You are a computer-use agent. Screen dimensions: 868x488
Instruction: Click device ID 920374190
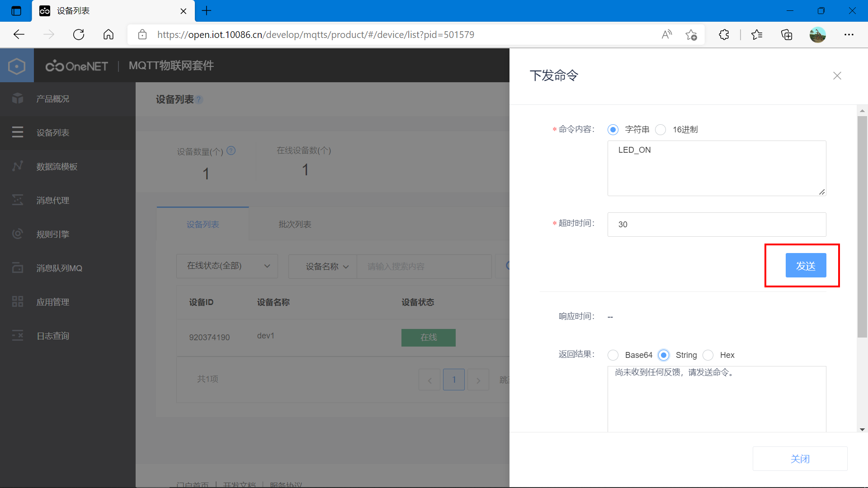[x=209, y=338]
